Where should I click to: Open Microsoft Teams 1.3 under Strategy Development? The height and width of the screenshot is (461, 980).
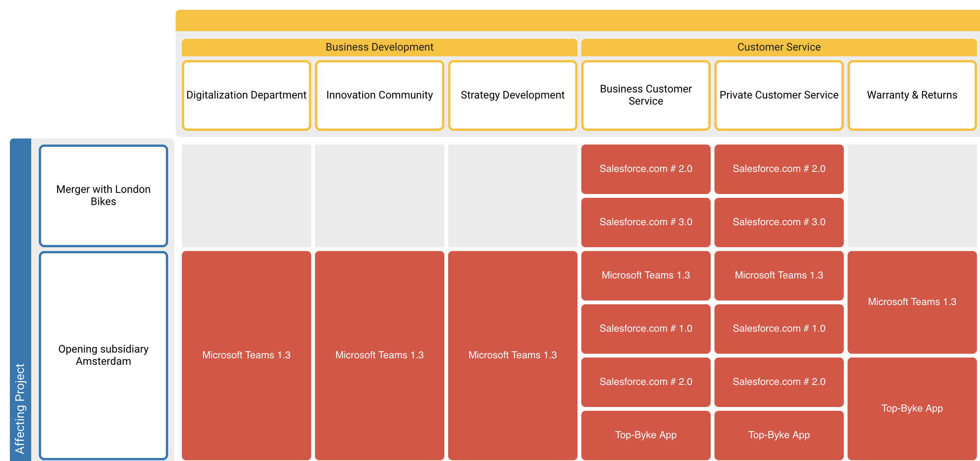tap(512, 355)
